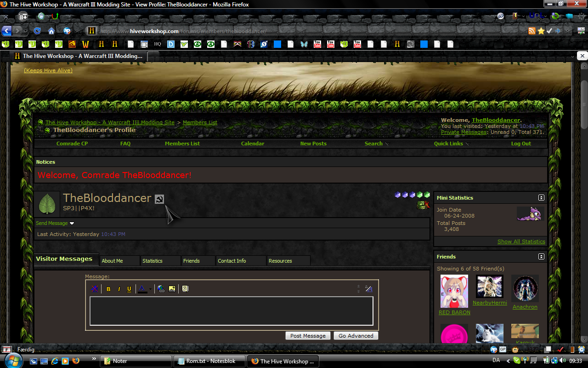The image size is (588, 368).
Task: Close the Hive Workshop browser tab
Action: (582, 56)
